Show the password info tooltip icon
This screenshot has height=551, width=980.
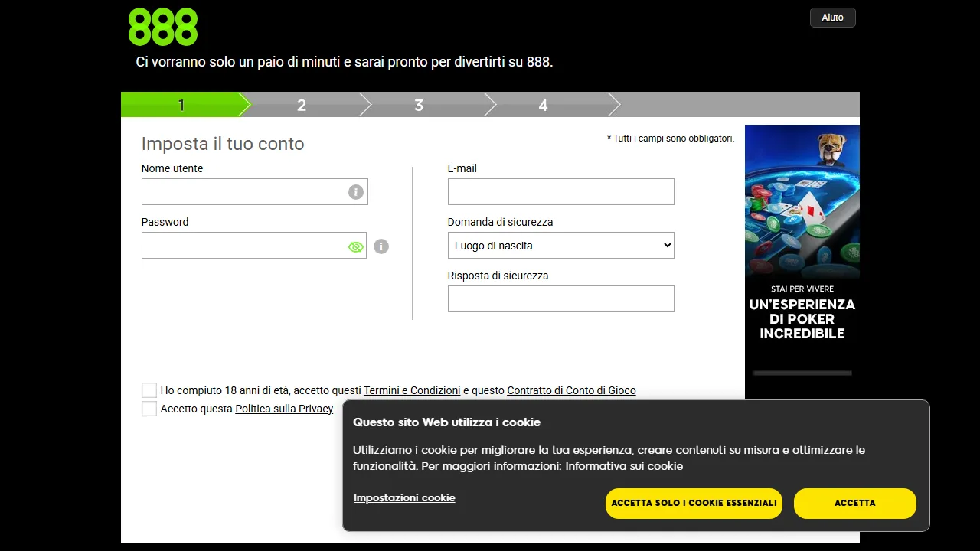point(381,246)
